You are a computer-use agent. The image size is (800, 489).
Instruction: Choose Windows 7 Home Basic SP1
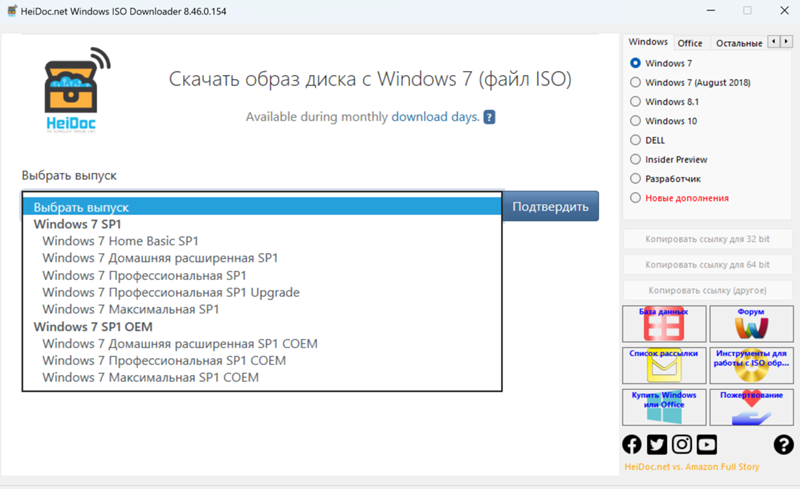(262, 241)
